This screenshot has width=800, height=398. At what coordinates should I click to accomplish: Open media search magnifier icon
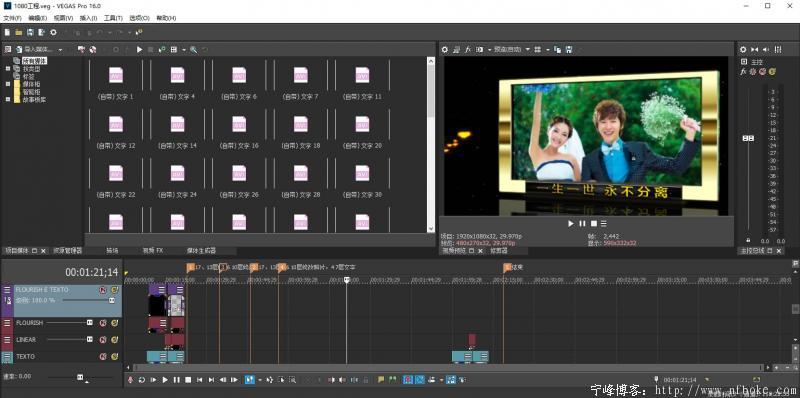coord(193,49)
